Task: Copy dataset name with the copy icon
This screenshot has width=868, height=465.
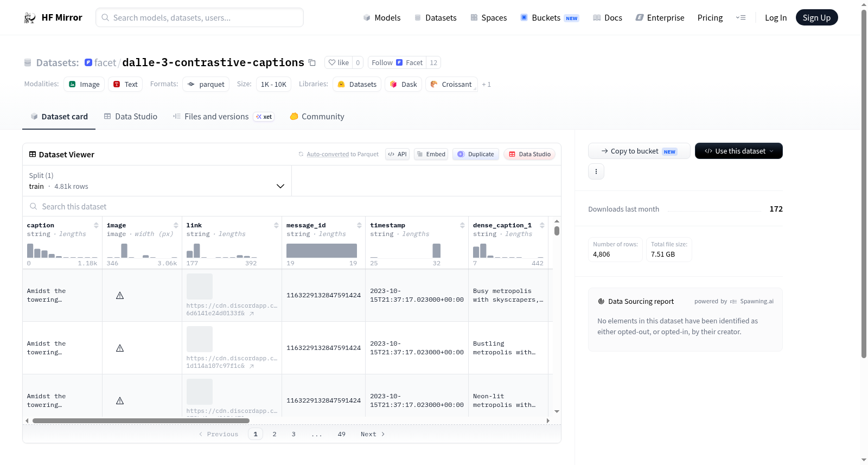Action: pyautogui.click(x=312, y=62)
